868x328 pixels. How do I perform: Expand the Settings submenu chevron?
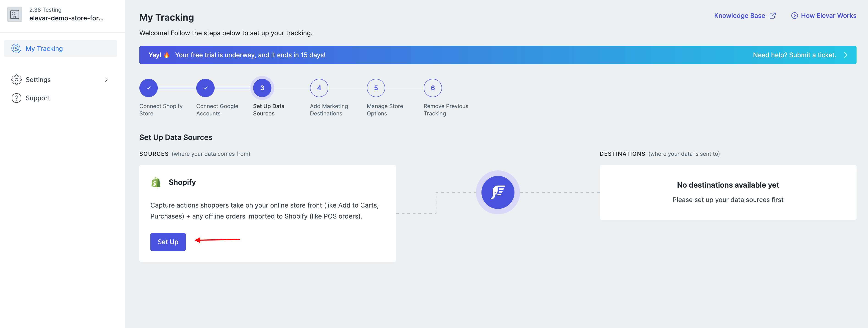(x=106, y=80)
